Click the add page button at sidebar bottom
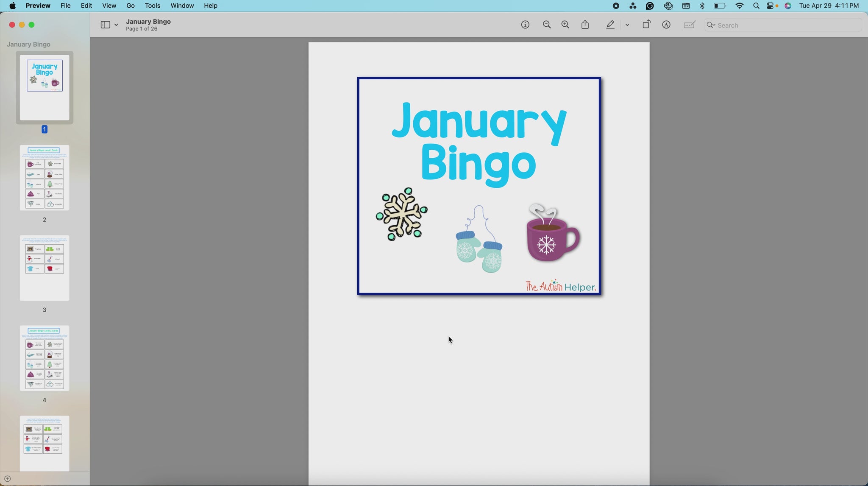This screenshot has height=486, width=868. tap(7, 479)
